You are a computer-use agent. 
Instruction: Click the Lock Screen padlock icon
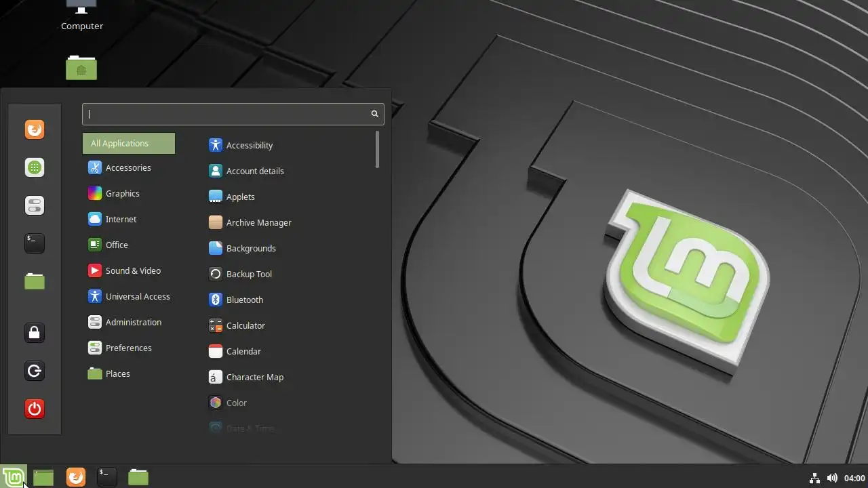pos(35,333)
